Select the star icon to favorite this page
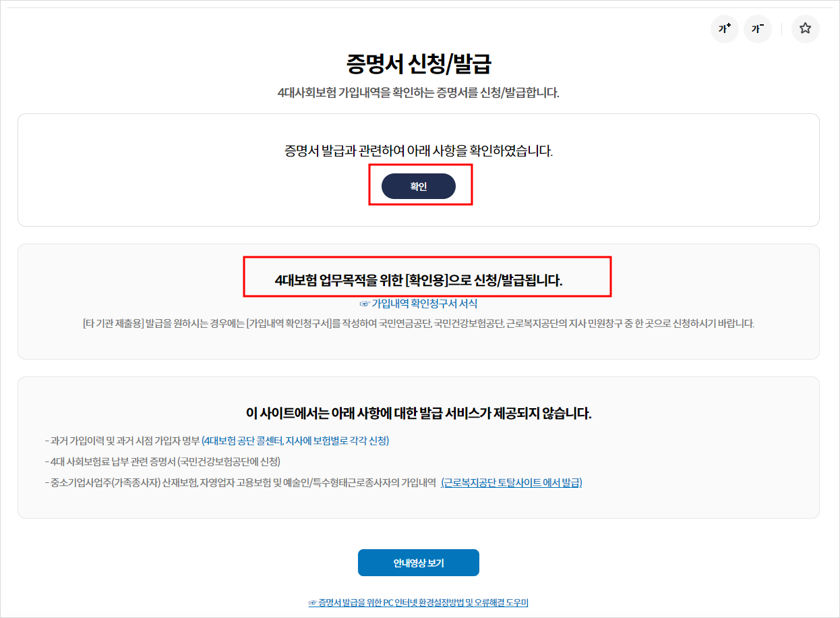Screen dimensions: 840x618 coord(805,28)
